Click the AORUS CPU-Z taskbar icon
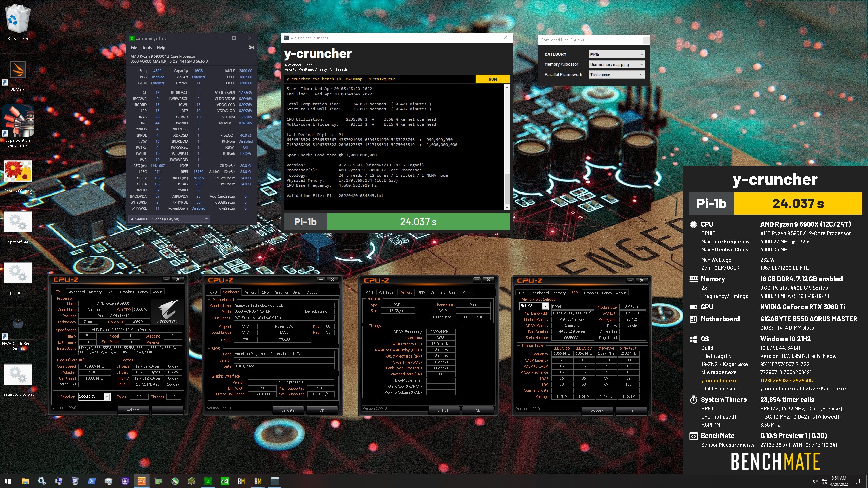Screen dimensions: 868x488 [141, 481]
